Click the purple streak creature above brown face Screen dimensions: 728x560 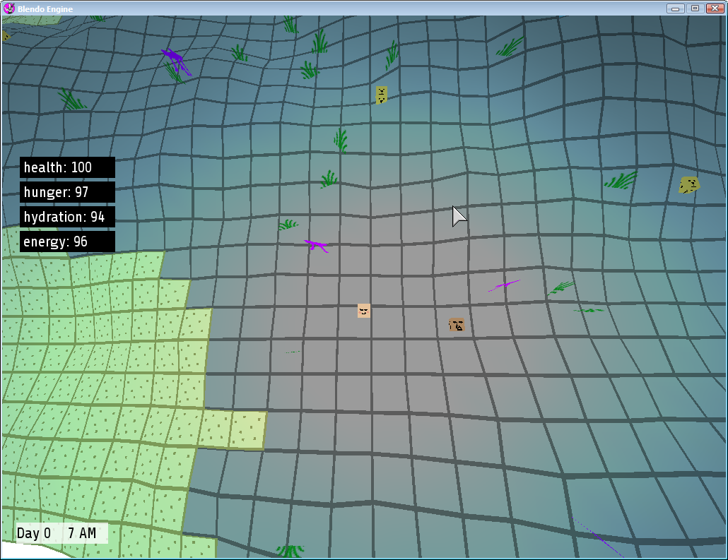(504, 285)
